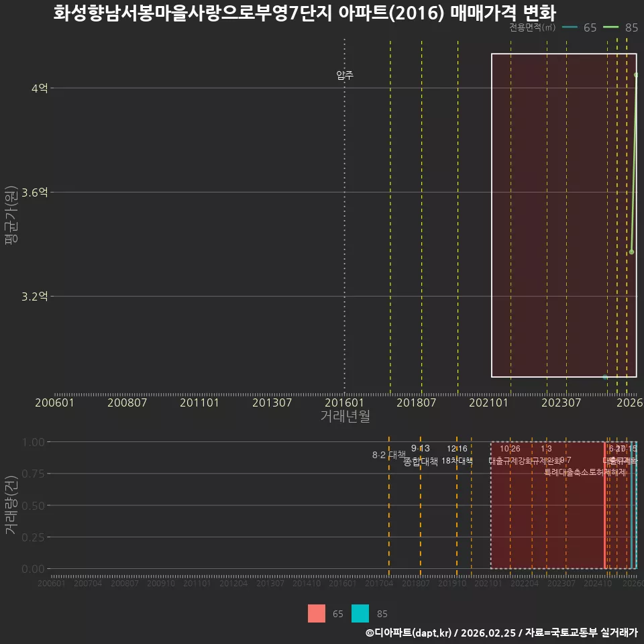Click the 3.2억 y-axis label
The image size is (644, 644).
pyautogui.click(x=34, y=297)
